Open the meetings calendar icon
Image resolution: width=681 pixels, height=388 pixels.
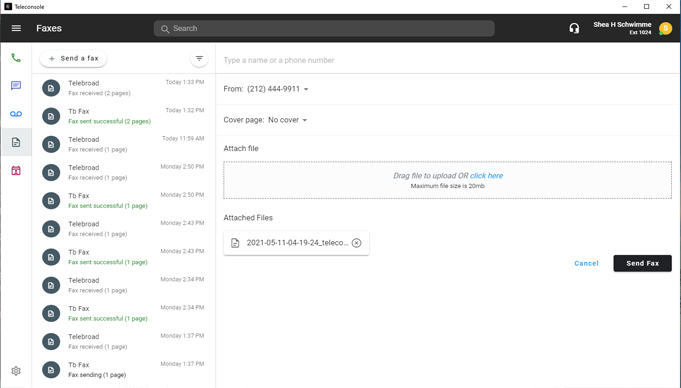16,170
